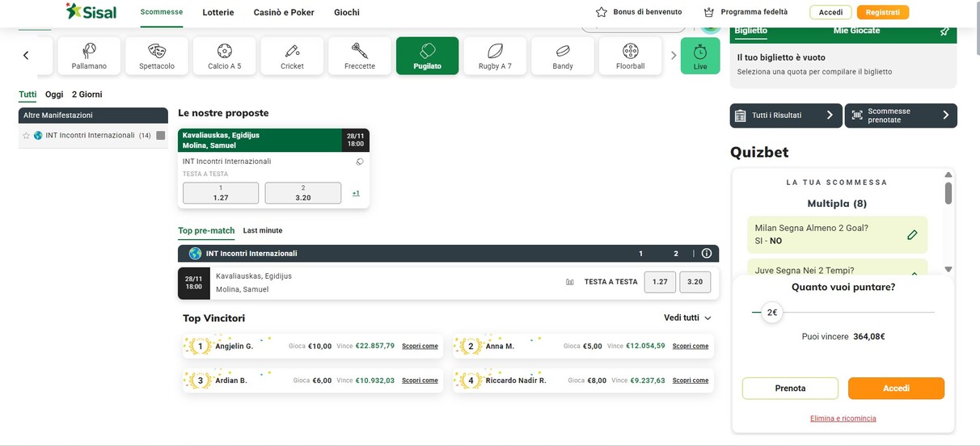Click the Elimina e ricomincia link
Viewport: 980px width, 446px height.
[x=843, y=419]
